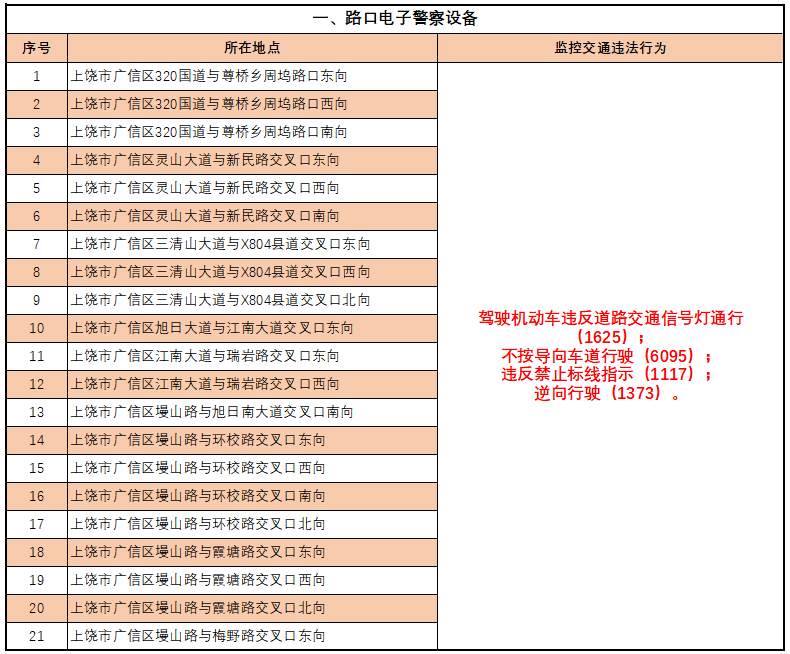Click serial number 16 cell
Viewport: 790px width, 654px height.
pyautogui.click(x=36, y=496)
